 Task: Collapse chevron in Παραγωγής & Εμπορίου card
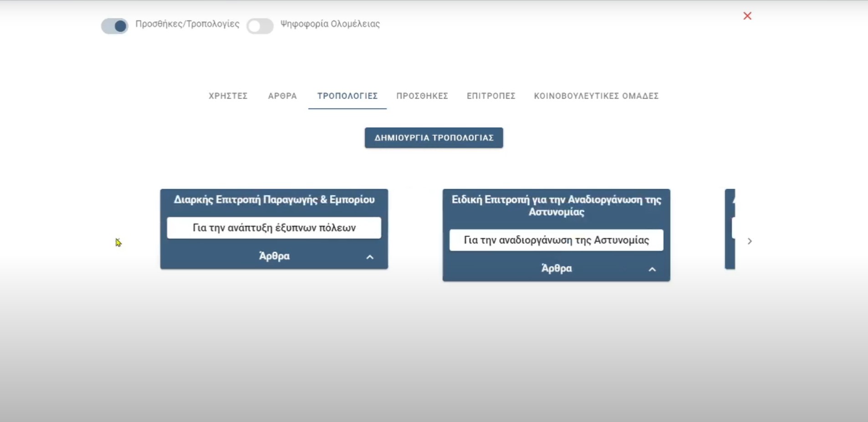[370, 257]
